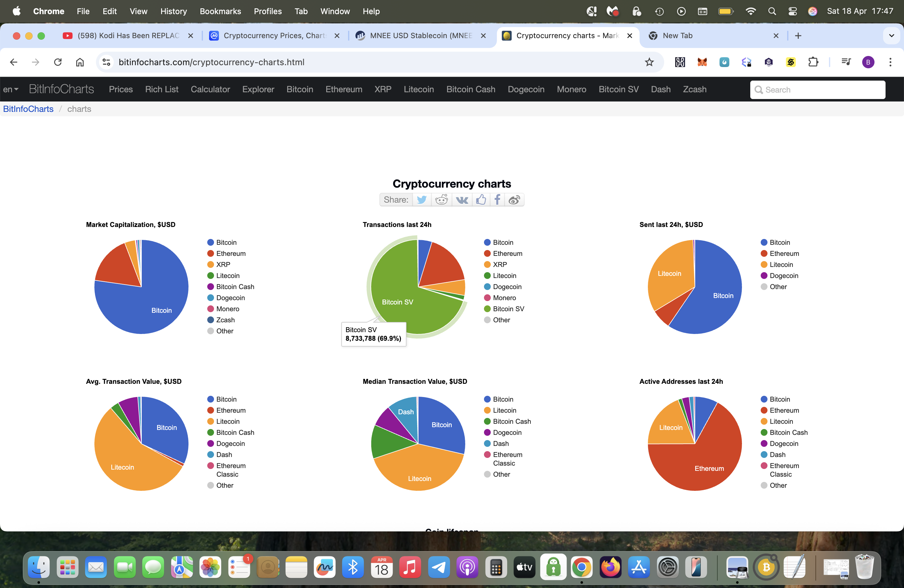This screenshot has height=588, width=904.
Task: Open the Prices page link
Action: click(121, 89)
